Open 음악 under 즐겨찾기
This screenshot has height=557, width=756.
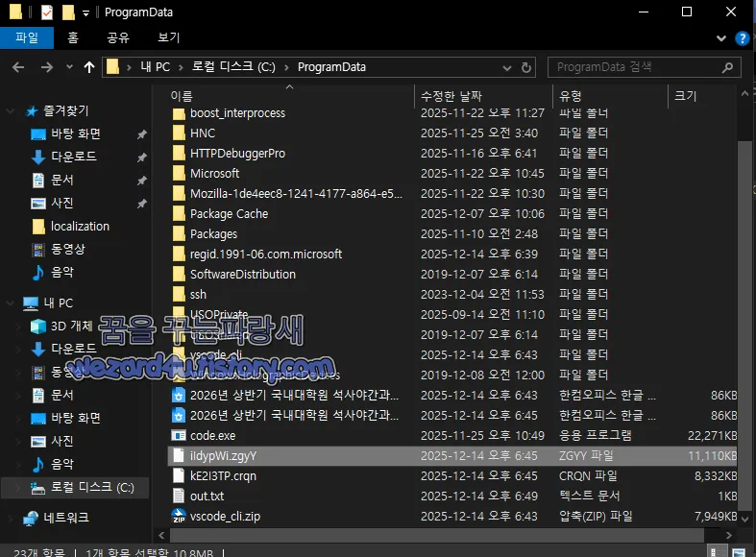pos(62,272)
